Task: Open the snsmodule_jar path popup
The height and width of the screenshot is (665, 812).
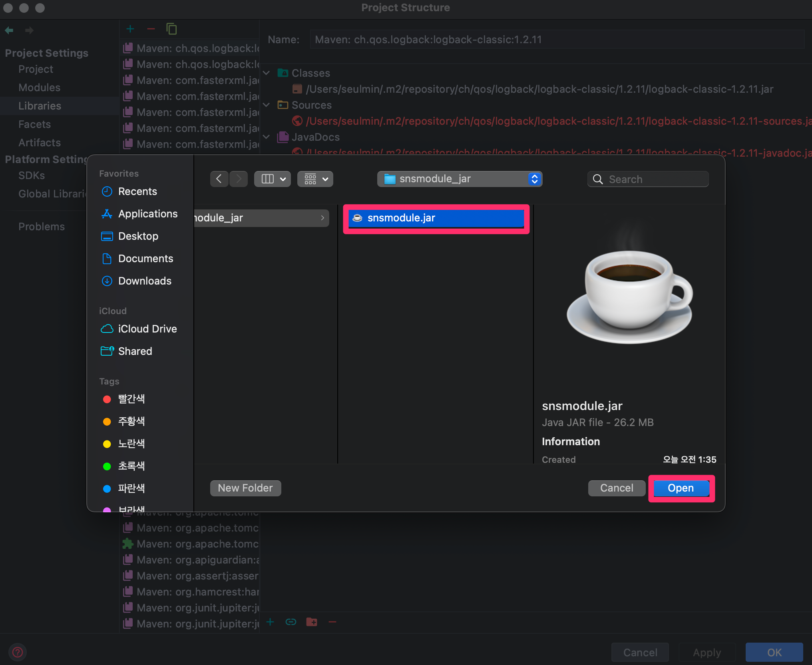Action: pos(460,179)
